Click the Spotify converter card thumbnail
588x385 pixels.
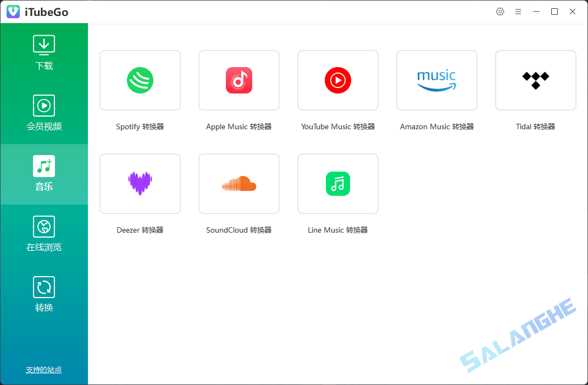(x=140, y=80)
